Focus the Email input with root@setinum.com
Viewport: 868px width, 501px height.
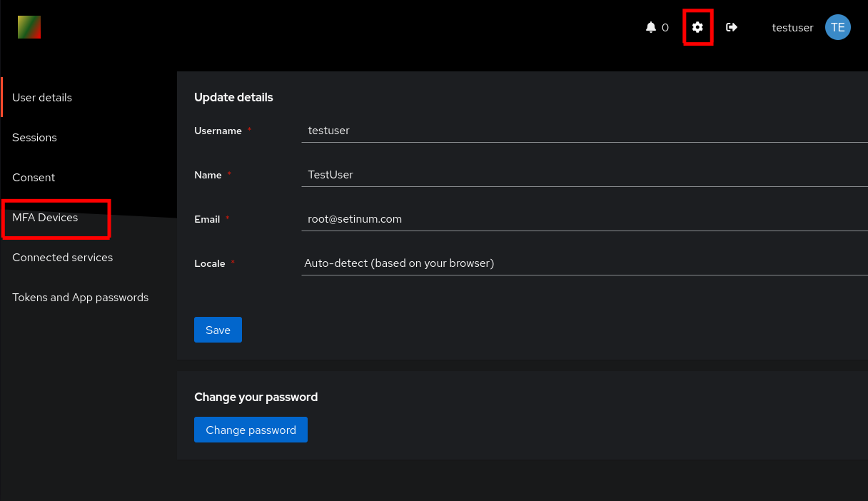(x=584, y=219)
